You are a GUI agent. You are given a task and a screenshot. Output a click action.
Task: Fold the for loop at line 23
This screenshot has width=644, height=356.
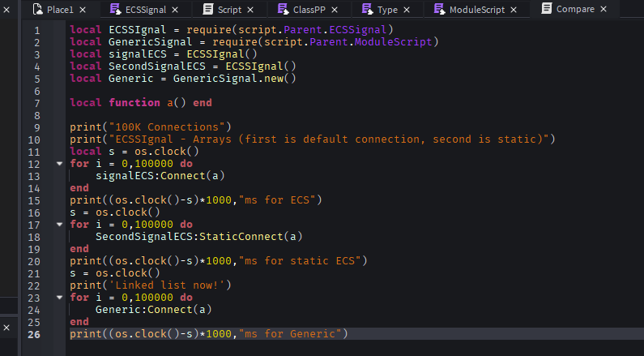60,298
